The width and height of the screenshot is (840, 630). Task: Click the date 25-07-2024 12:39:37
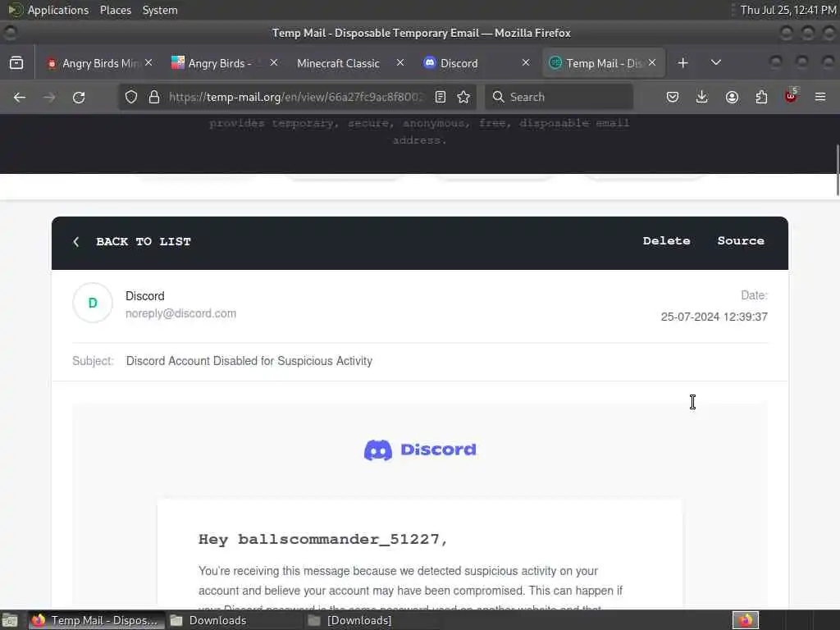714,317
